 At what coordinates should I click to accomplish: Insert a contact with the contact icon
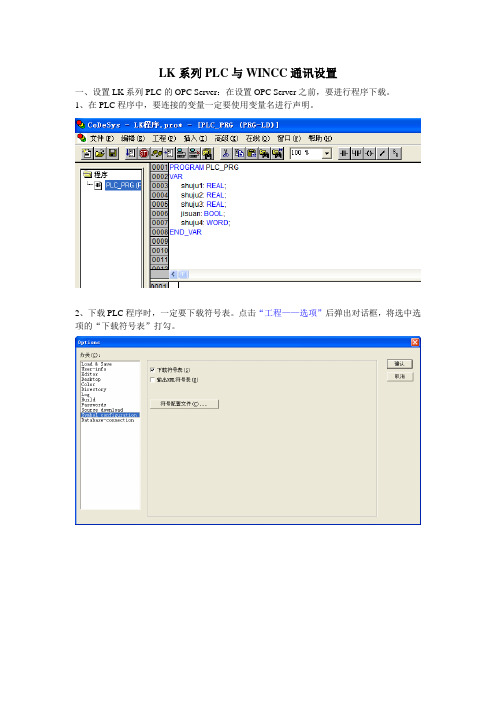click(344, 154)
